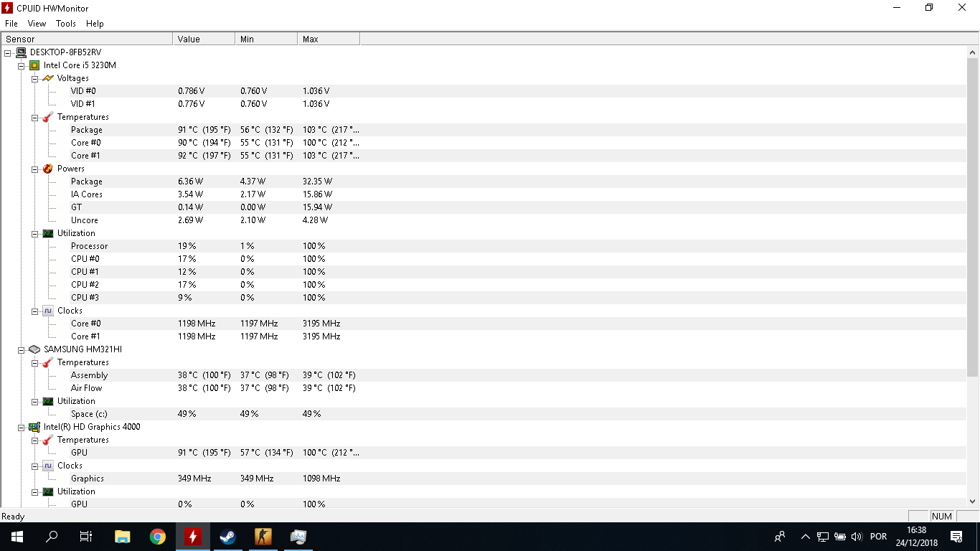Click the GPU Clocks waveform icon
This screenshot has height=551, width=980.
(x=48, y=466)
